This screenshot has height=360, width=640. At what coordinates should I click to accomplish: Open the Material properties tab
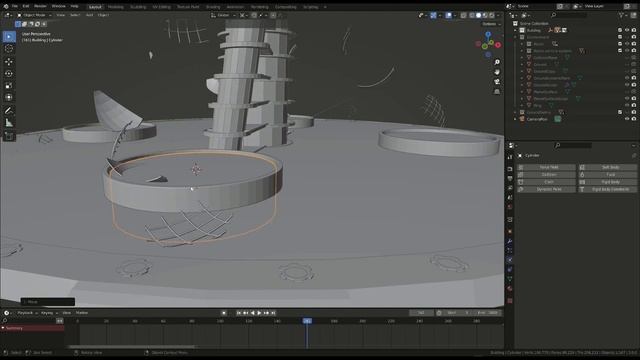coord(510,289)
